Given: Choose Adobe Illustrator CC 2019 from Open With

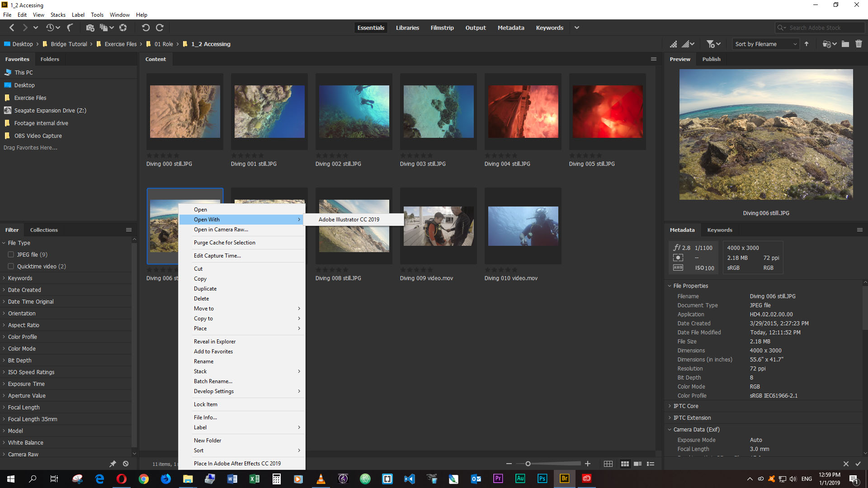Looking at the screenshot, I should (x=349, y=219).
